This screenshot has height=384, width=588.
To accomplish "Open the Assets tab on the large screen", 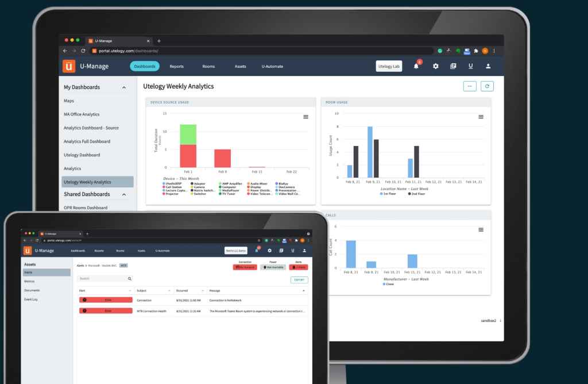I will tap(241, 67).
